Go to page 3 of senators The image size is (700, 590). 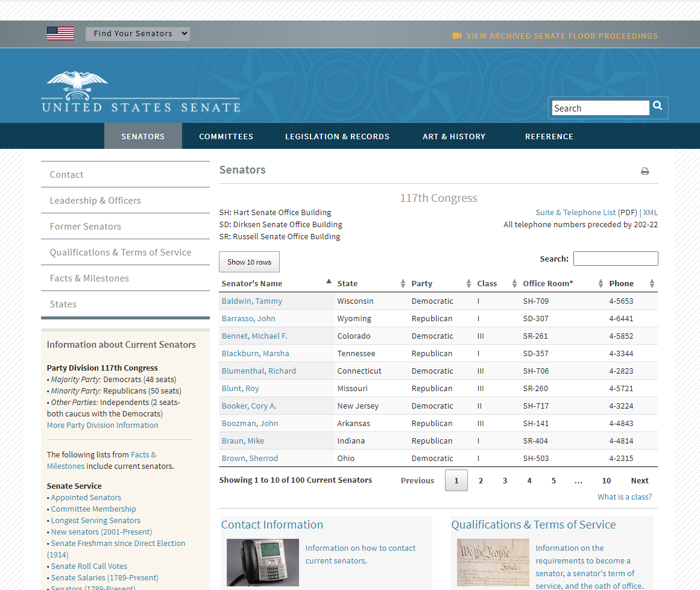click(x=505, y=481)
